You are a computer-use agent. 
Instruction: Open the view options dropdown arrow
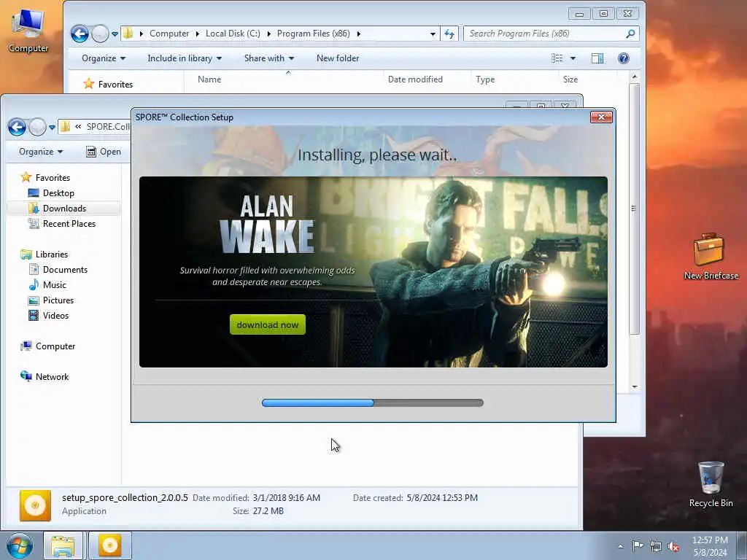coord(573,58)
